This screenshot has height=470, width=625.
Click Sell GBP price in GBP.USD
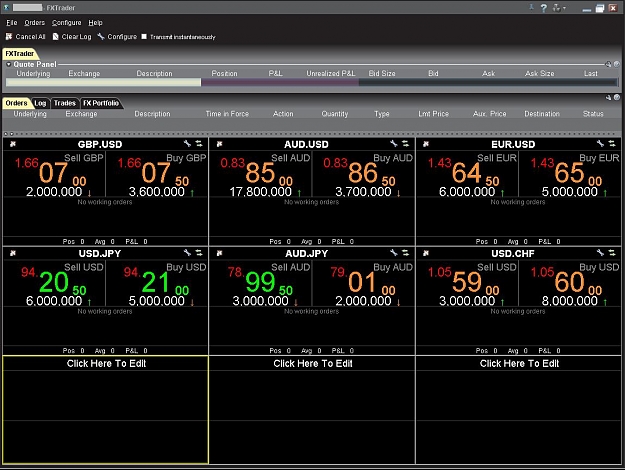pos(55,174)
